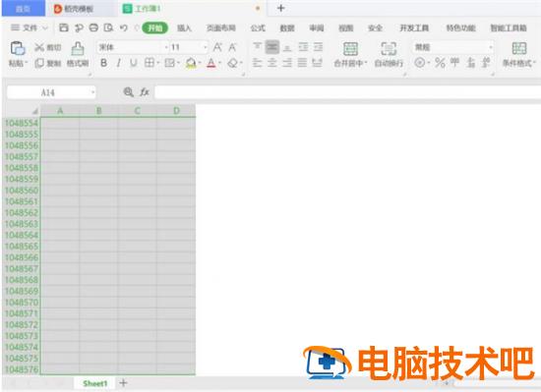Viewport: 541px width, 392px height.
Task: Click the decrease font size A icon
Action: [x=232, y=47]
